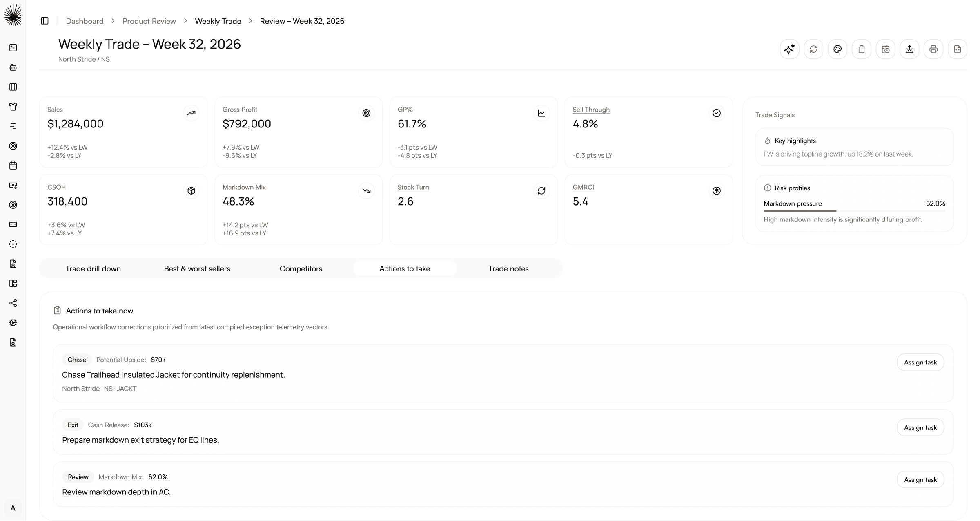Viewport: 980px width, 521px height.
Task: Assign task for EQ markdown exit
Action: 920,427
